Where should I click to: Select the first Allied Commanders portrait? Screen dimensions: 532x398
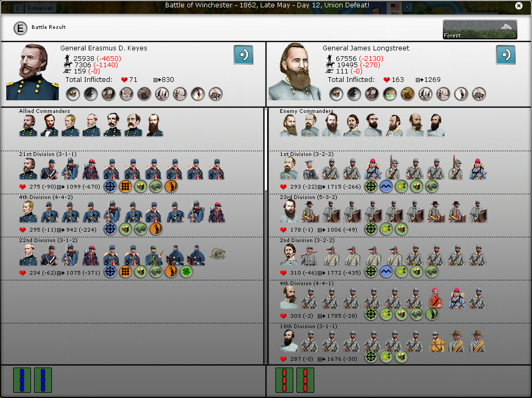pyautogui.click(x=28, y=125)
